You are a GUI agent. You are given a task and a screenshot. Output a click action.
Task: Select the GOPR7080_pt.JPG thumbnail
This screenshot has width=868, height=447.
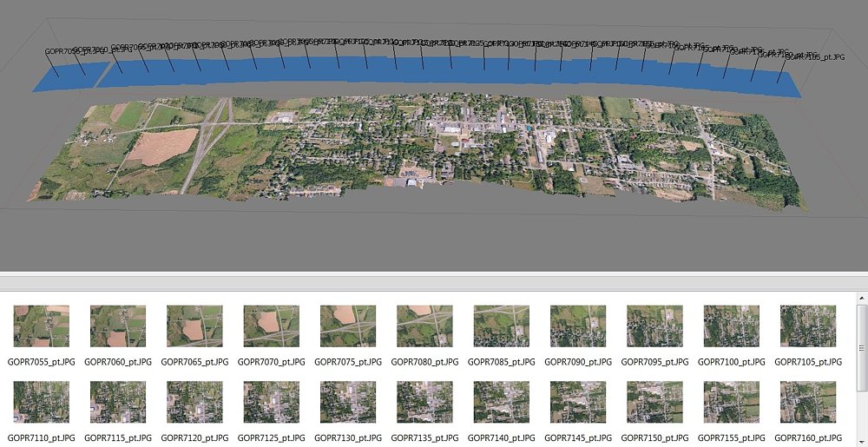424,326
